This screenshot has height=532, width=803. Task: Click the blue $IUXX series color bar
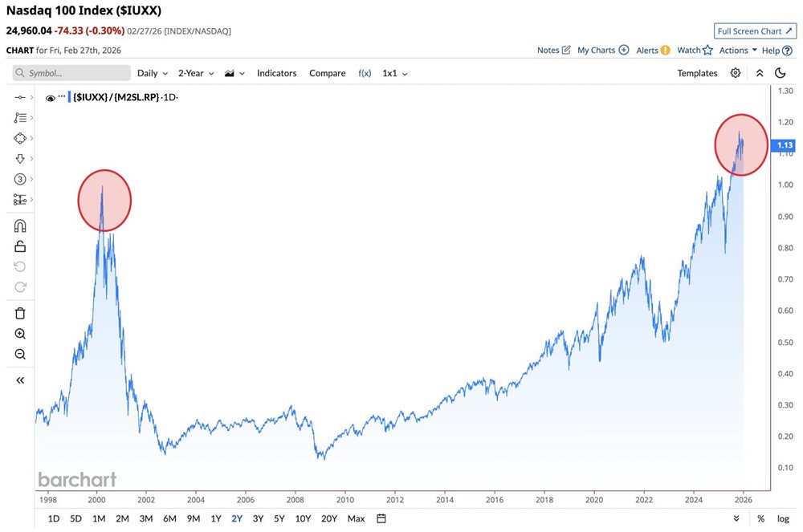coord(70,98)
